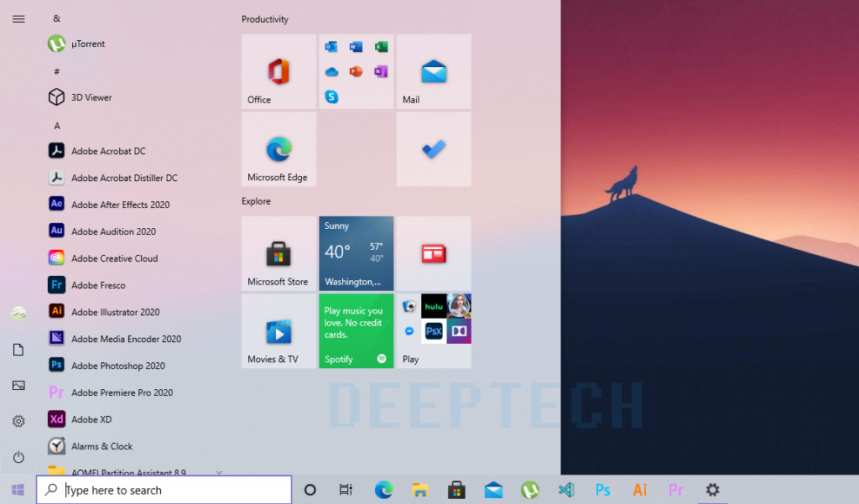Image resolution: width=859 pixels, height=504 pixels.
Task: Open the Washington weather tile
Action: (x=356, y=253)
